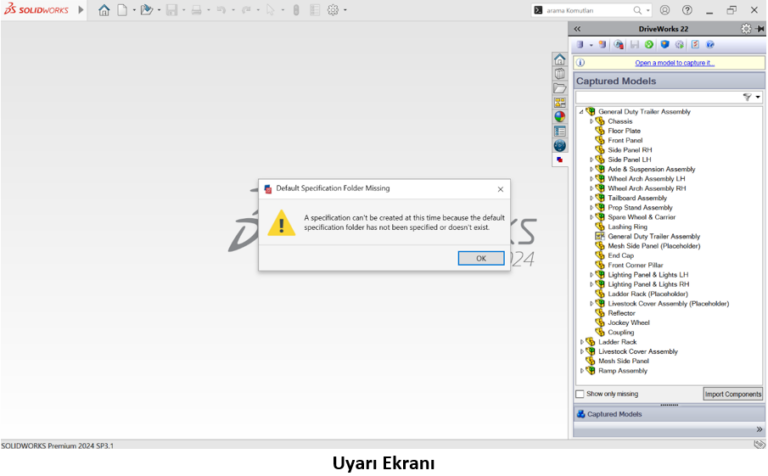Select the Floor Plate item in the tree

coord(624,131)
